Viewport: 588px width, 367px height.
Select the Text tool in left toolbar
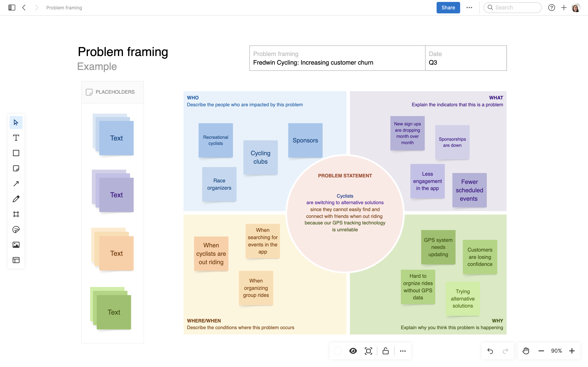16,138
